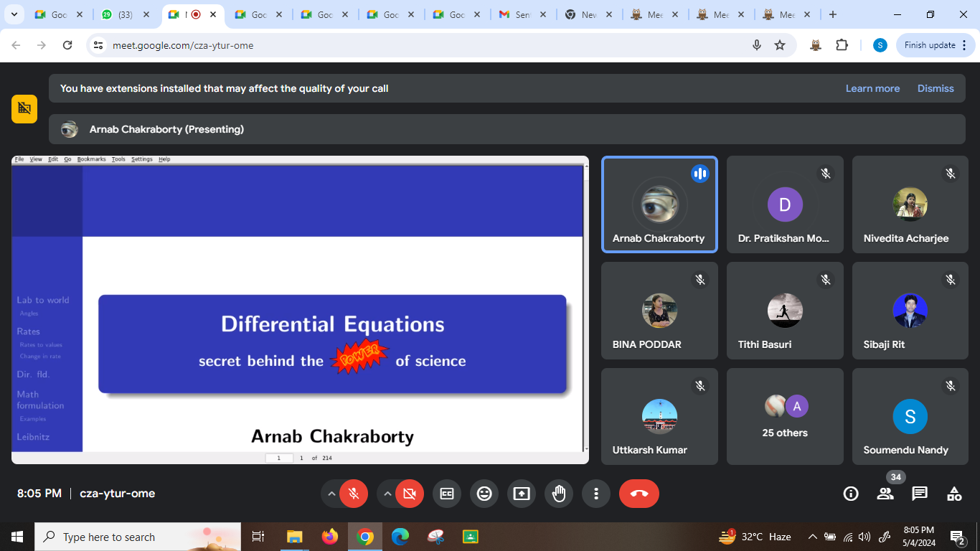
Task: Switch to the Gmail browser tab
Action: click(522, 14)
